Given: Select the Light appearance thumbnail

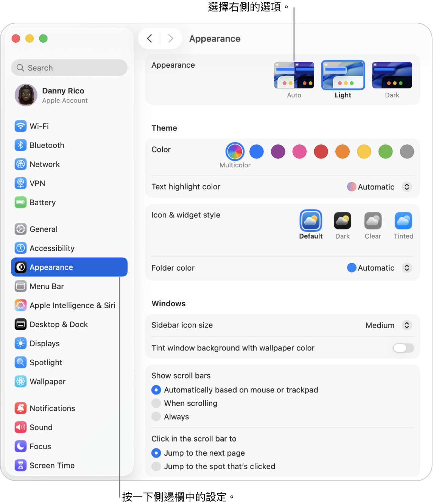Looking at the screenshot, I should pos(343,75).
